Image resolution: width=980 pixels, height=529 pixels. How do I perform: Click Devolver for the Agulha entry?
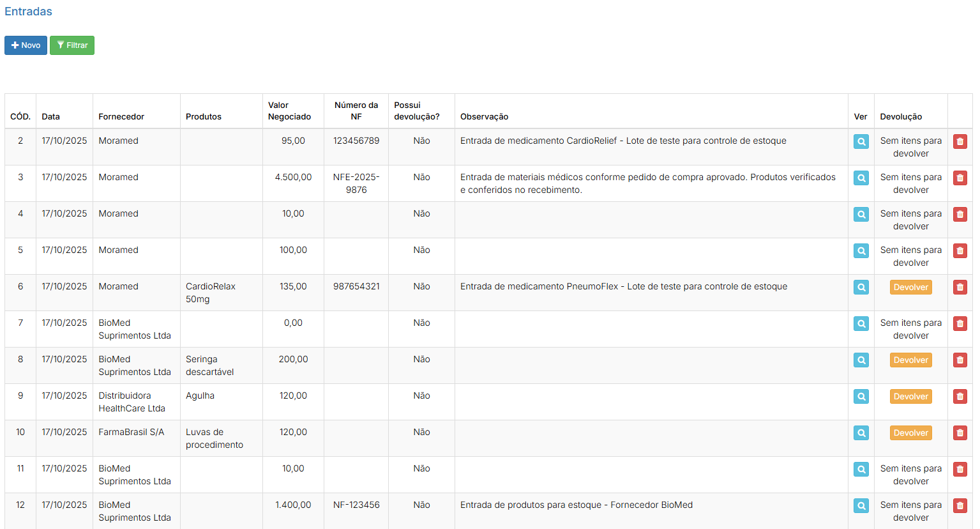[910, 397]
